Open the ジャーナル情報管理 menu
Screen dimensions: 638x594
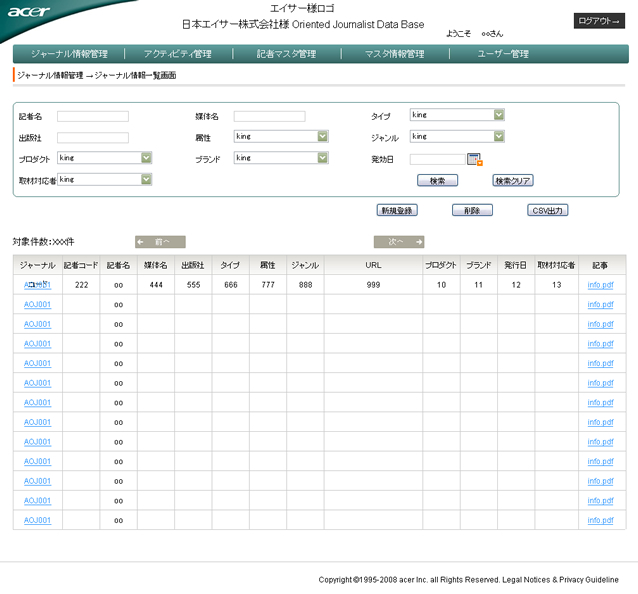click(69, 54)
